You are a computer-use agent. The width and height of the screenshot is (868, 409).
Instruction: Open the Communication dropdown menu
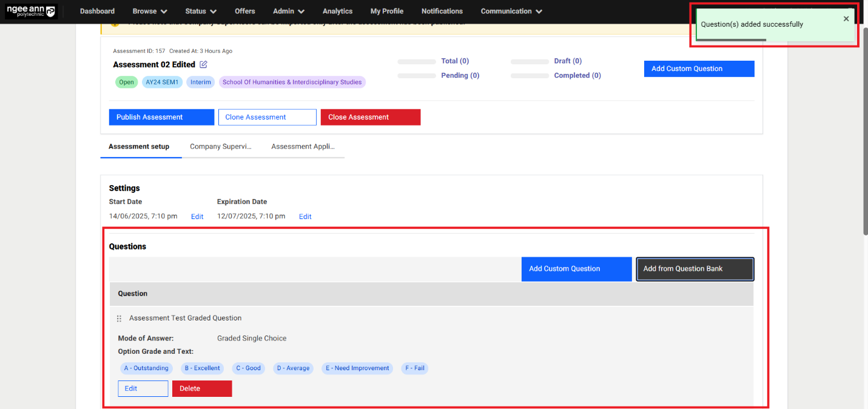point(511,12)
